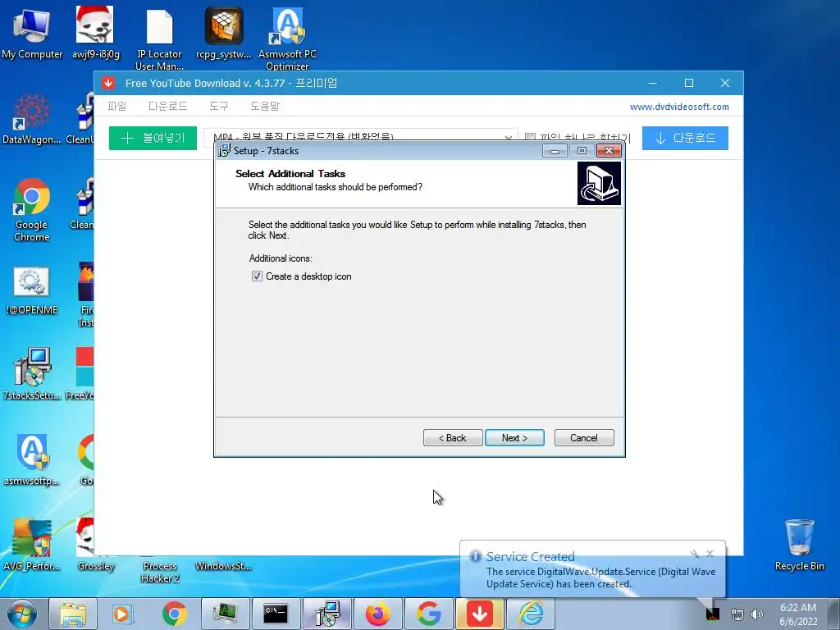Open Windows Media Player taskbar icon
Viewport: 840px width, 630px height.
[123, 614]
